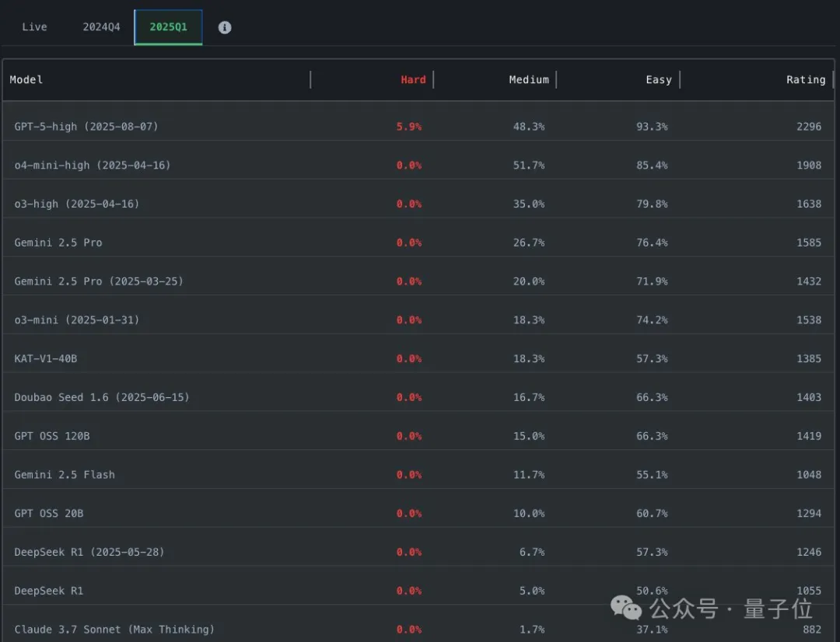Sort by the Rating column header

(805, 79)
